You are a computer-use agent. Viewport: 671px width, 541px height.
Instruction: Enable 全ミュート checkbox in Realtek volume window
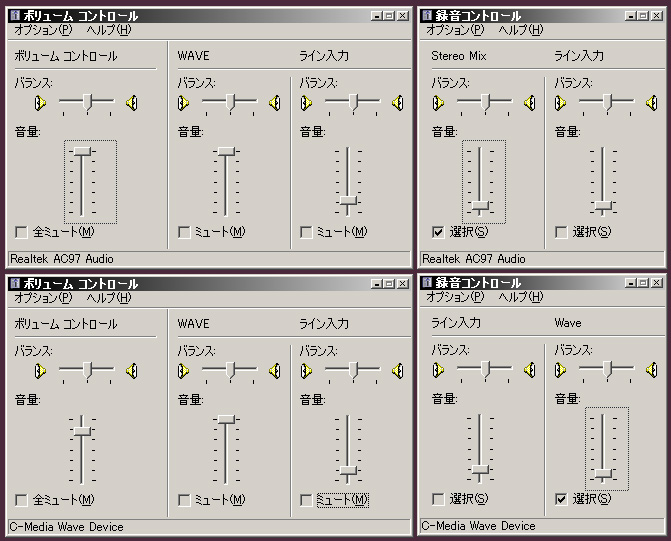tap(21, 232)
